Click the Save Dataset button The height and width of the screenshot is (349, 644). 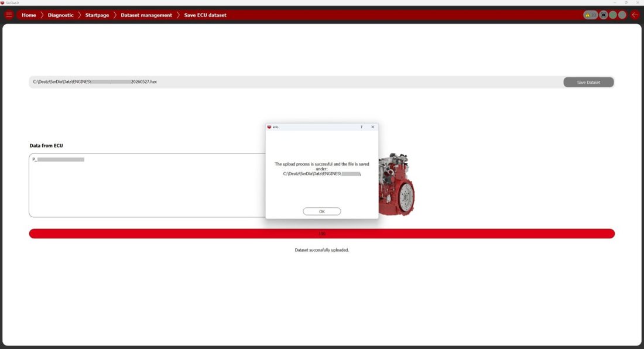[588, 82]
